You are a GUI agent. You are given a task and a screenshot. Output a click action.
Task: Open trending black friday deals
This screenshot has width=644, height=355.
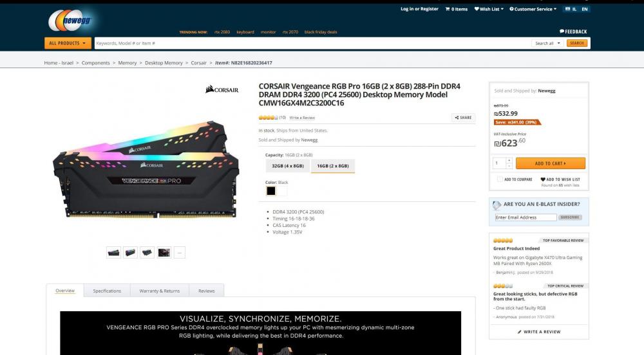pyautogui.click(x=321, y=32)
